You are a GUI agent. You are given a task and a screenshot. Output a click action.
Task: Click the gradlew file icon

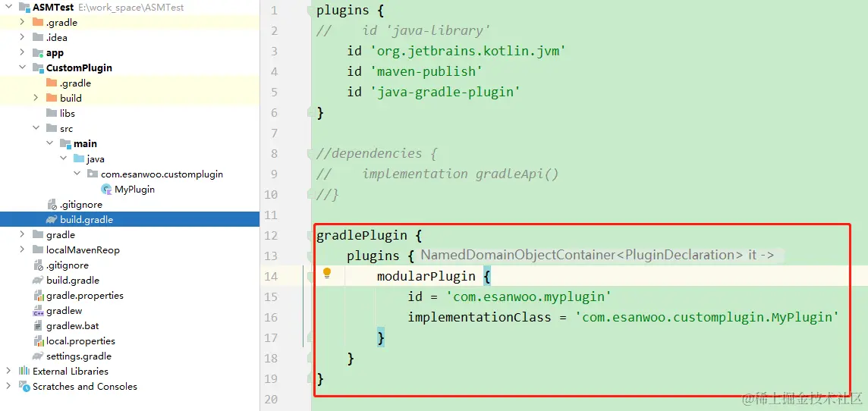click(38, 311)
